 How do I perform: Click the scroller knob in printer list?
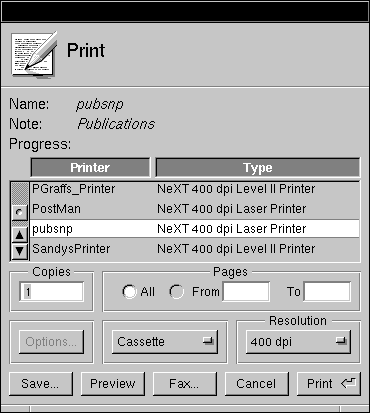pyautogui.click(x=19, y=212)
